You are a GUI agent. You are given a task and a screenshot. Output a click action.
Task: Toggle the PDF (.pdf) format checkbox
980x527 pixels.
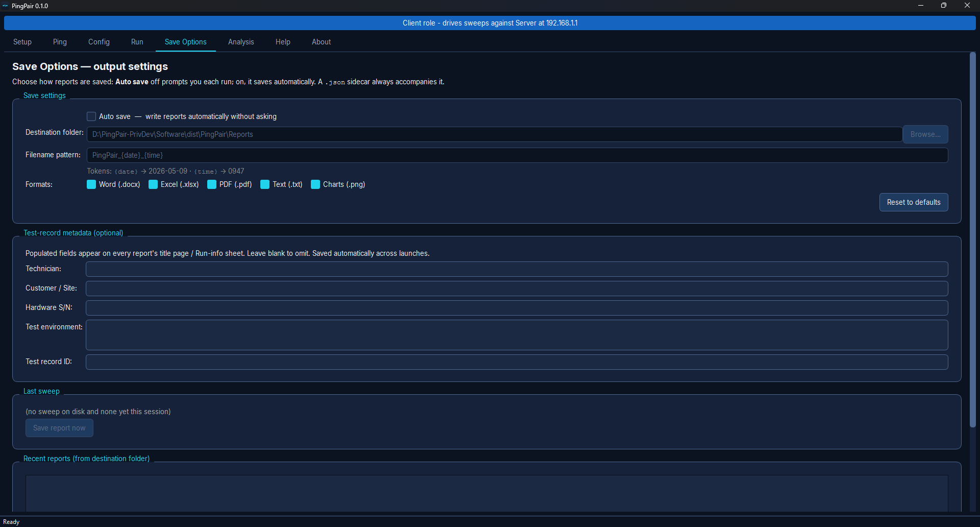(212, 184)
